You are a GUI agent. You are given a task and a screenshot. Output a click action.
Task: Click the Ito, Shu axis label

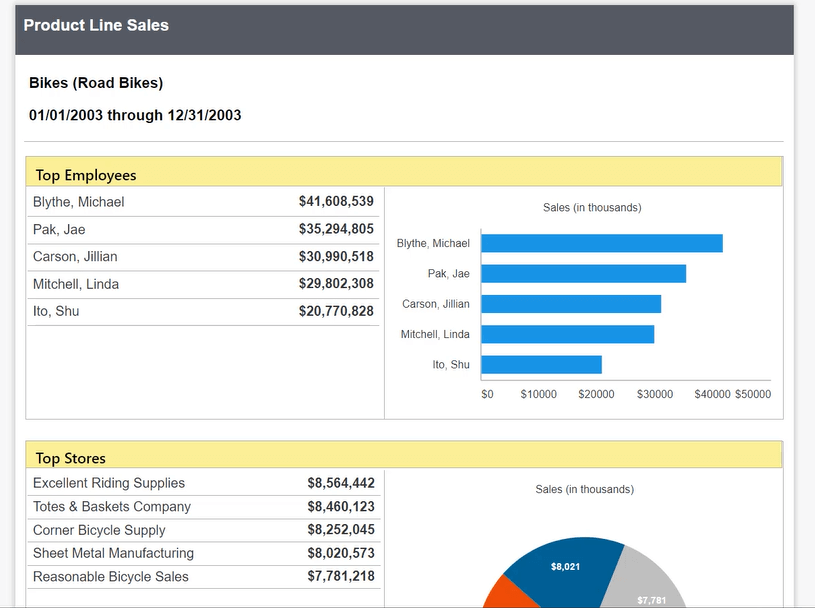point(452,364)
